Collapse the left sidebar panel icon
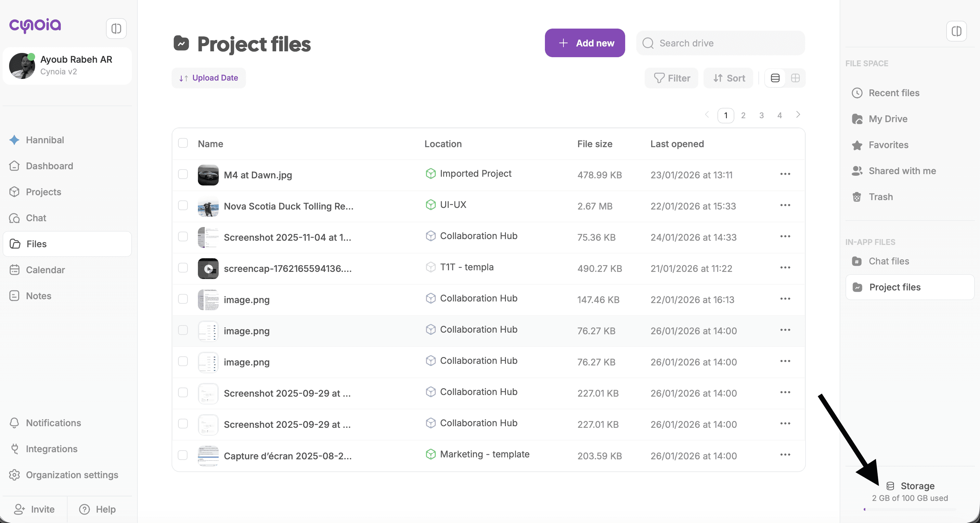 (x=116, y=29)
